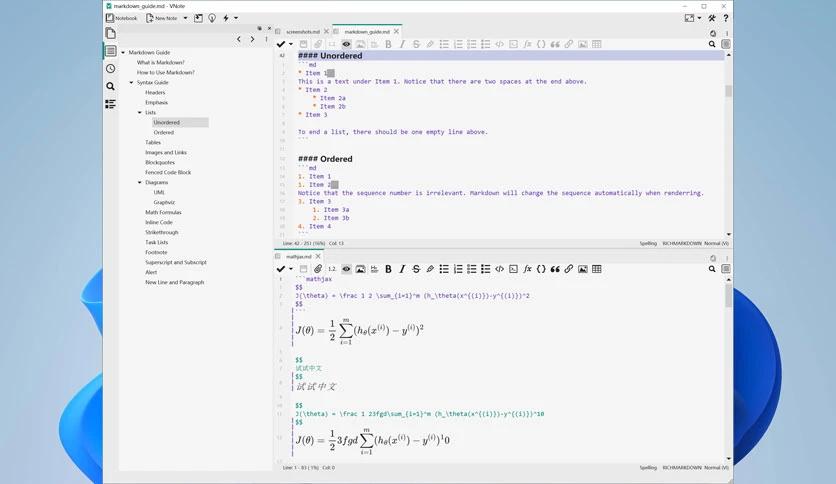Insert a table icon in the lower toolbar
Screen dimensions: 836x484
coord(597,269)
